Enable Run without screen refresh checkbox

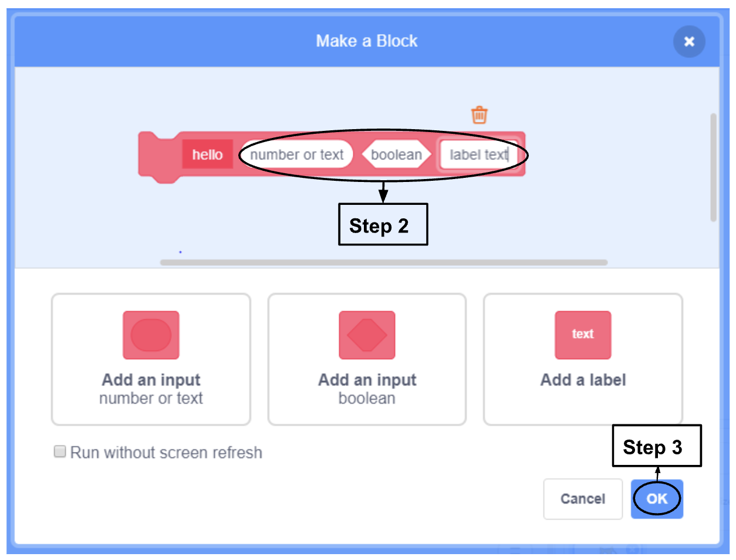tap(60, 451)
